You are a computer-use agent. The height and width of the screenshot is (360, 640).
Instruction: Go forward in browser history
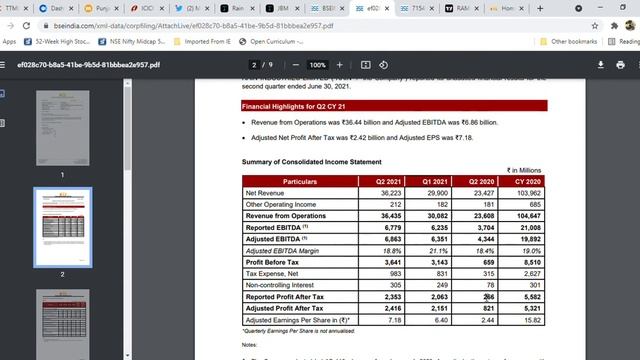[11, 26]
